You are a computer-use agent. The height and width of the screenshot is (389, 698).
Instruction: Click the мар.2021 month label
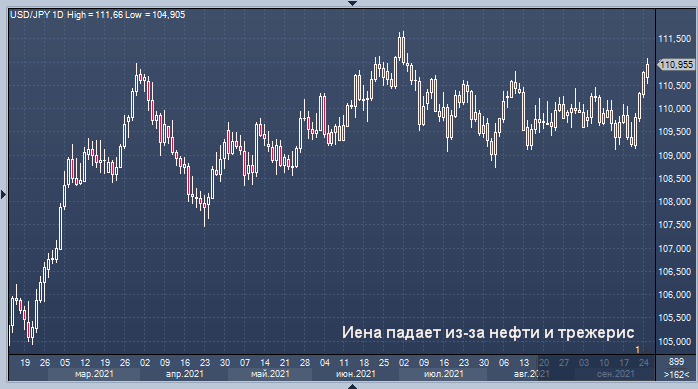click(94, 374)
